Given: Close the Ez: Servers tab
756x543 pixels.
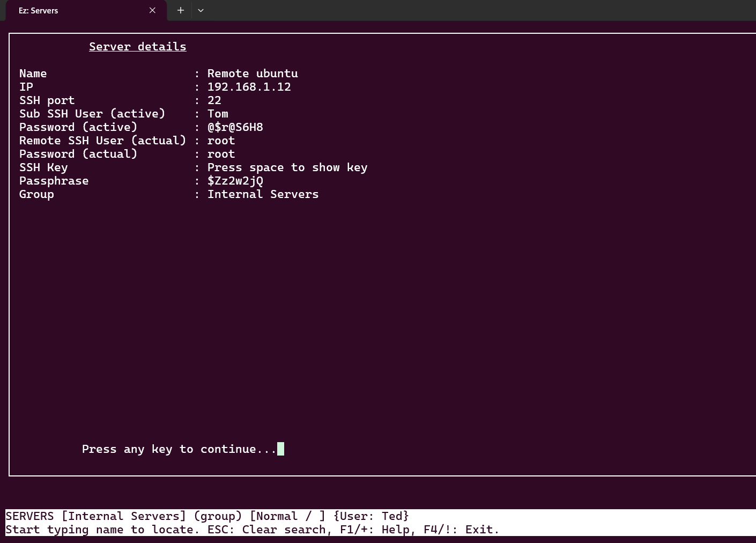Looking at the screenshot, I should point(152,10).
